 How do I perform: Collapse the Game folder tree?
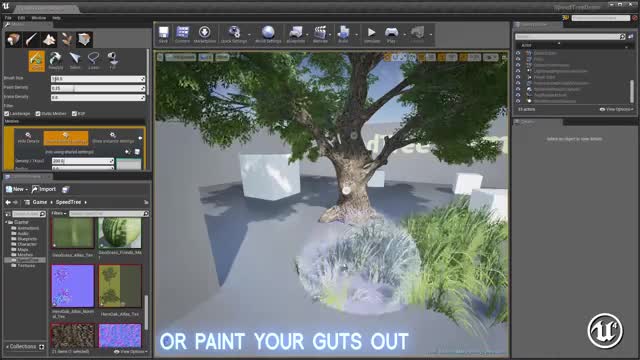point(6,222)
